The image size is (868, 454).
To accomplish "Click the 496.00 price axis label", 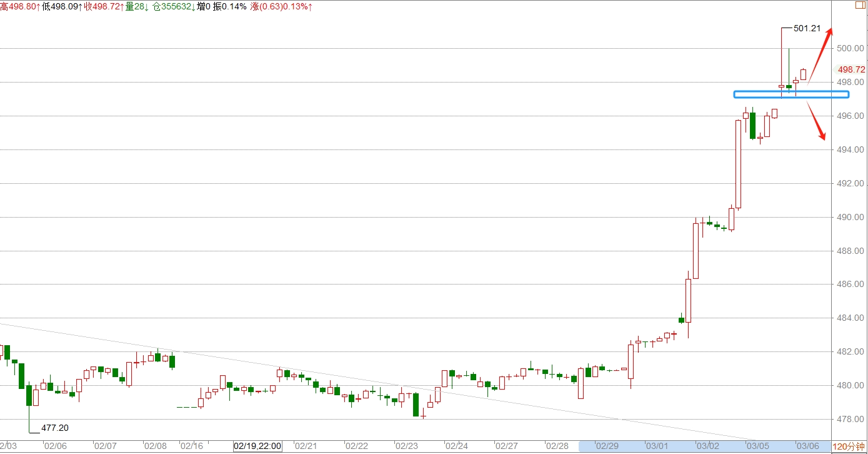I will (851, 116).
